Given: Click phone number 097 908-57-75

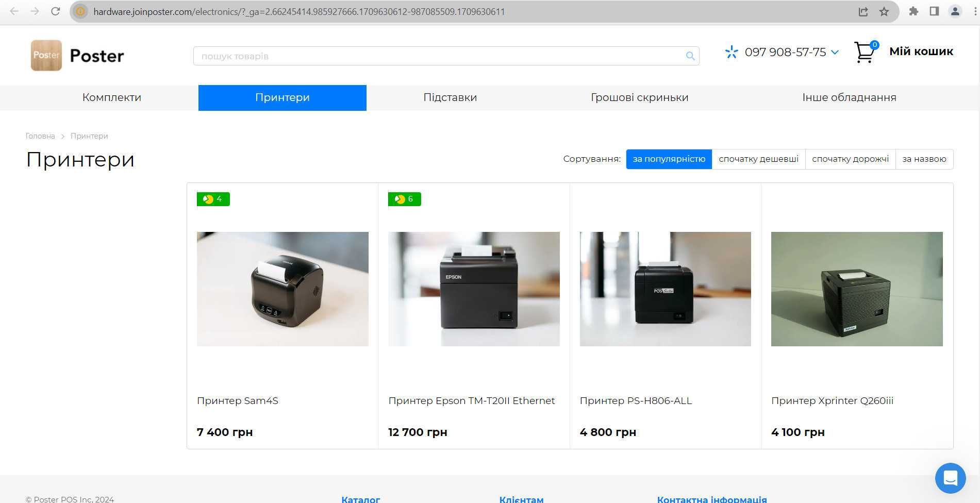Looking at the screenshot, I should (785, 52).
